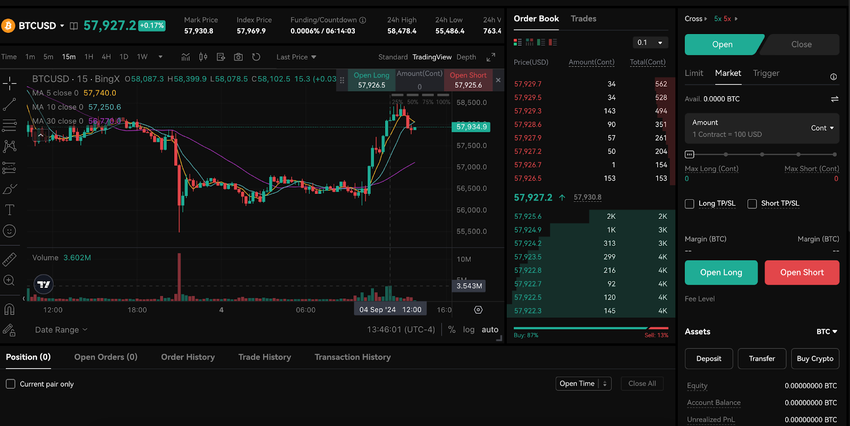The width and height of the screenshot is (850, 426).
Task: Toggle log scale on chart
Action: tap(468, 330)
